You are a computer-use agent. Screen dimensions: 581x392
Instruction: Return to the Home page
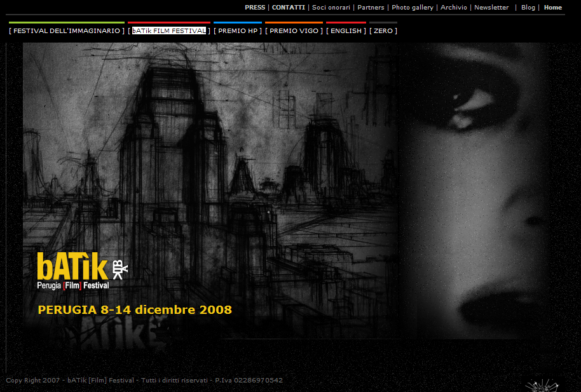click(553, 8)
